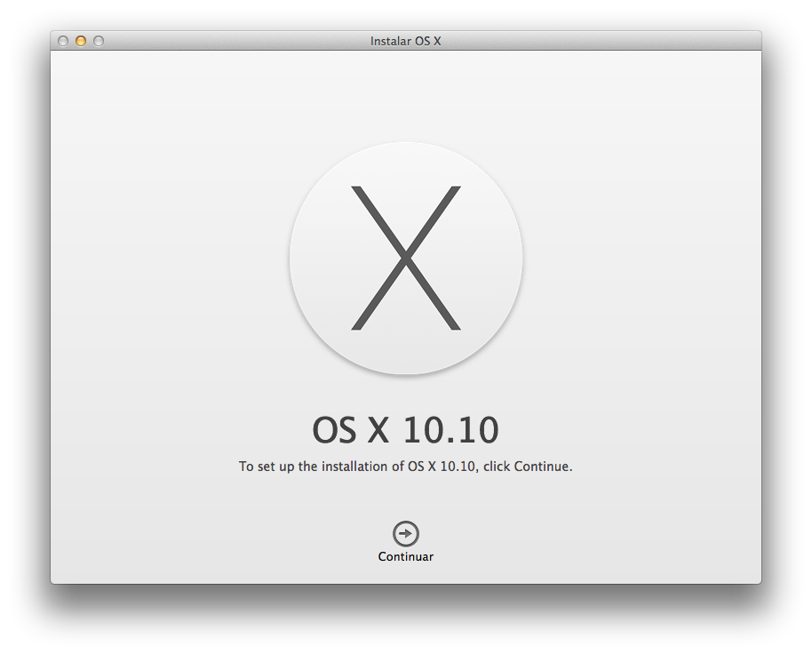Click the center of the big X letter
Image resolution: width=812 pixels, height=654 pixels.
(406, 258)
